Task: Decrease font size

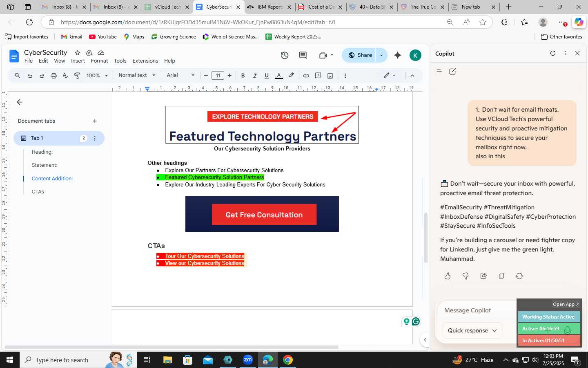Action: pyautogui.click(x=206, y=75)
